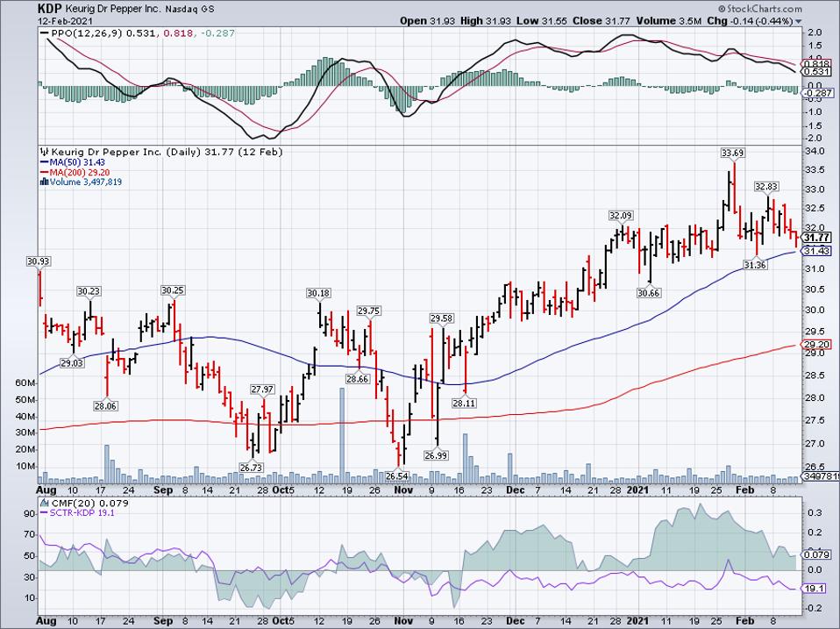Click the 30.93 starting price annotation

39,261
